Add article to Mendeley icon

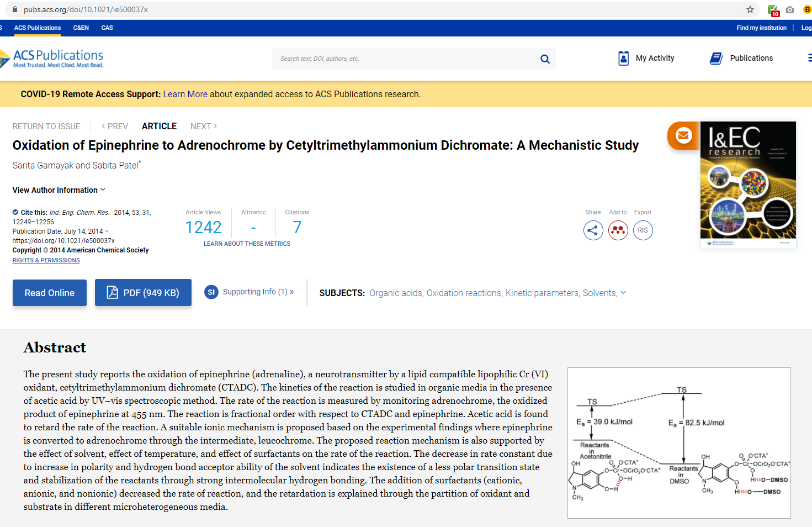pos(618,230)
